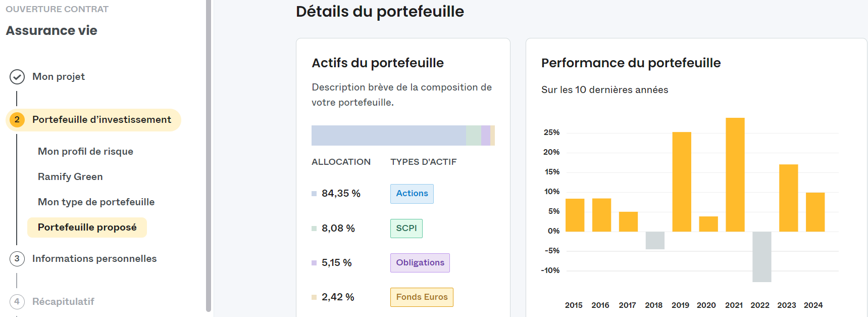Click the step 3 circle icon
The width and height of the screenshot is (868, 317).
[x=17, y=259]
